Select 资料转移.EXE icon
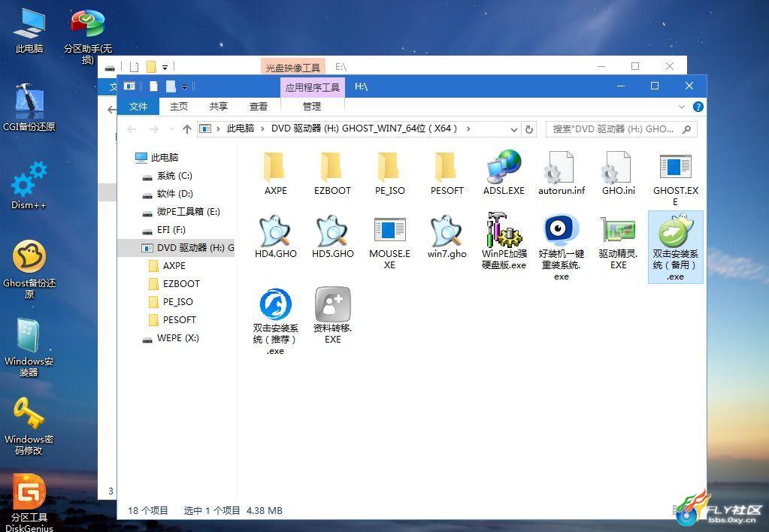 tap(332, 316)
